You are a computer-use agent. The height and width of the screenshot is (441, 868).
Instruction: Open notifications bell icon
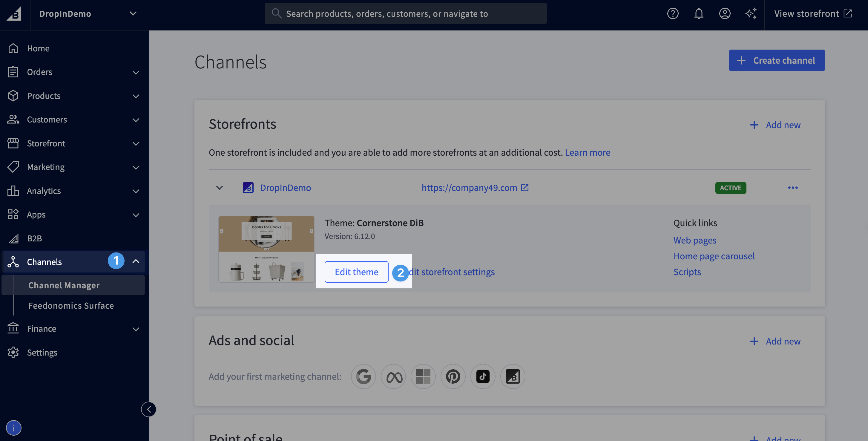click(x=699, y=13)
